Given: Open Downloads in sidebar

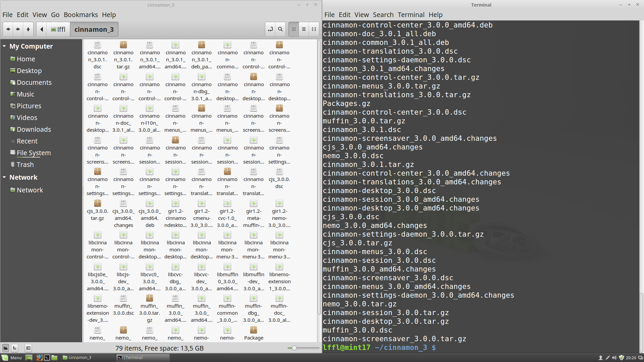Looking at the screenshot, I should click(34, 129).
